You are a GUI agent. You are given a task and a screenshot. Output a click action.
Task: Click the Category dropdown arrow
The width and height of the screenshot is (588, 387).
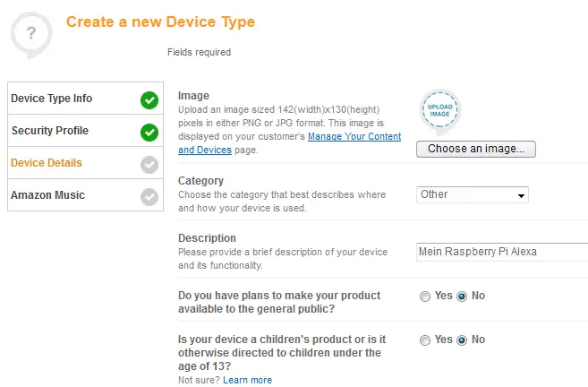coord(521,195)
